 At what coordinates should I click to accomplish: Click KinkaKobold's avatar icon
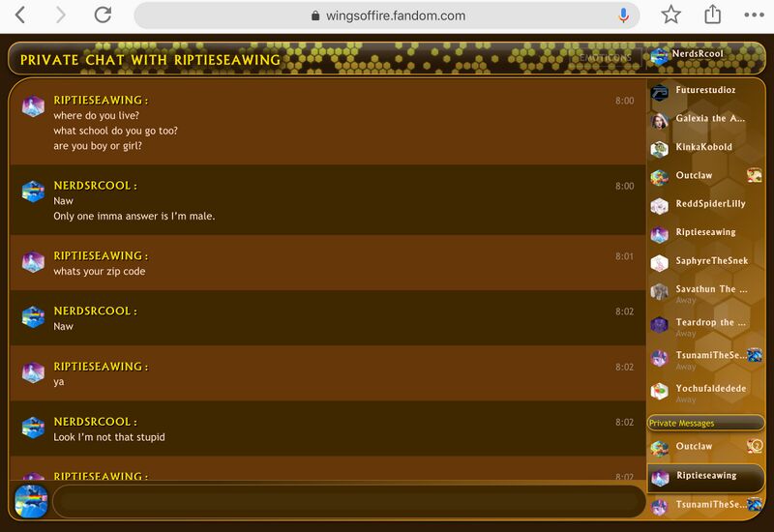pos(660,148)
